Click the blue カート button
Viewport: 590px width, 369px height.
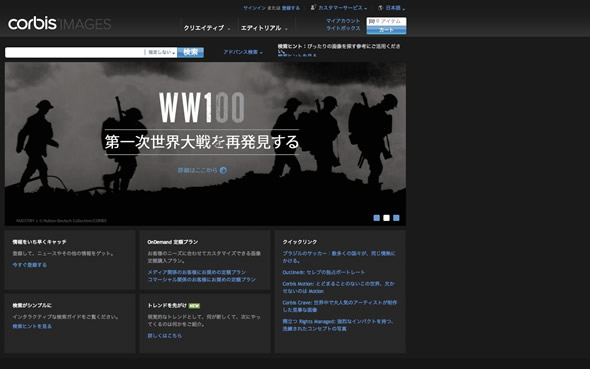point(386,30)
